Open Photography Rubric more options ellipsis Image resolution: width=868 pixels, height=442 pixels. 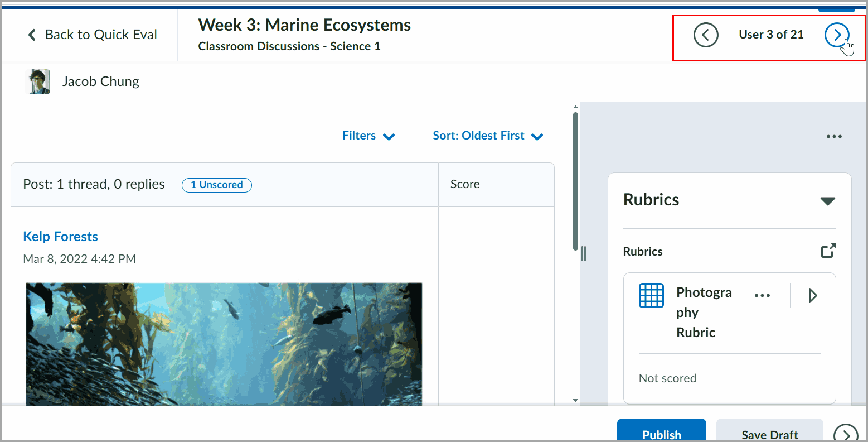[762, 296]
